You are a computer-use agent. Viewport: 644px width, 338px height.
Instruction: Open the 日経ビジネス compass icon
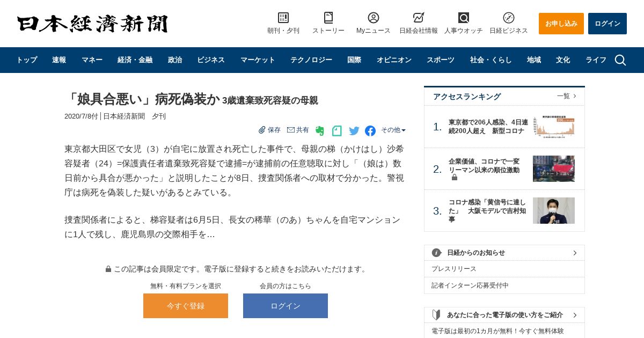tap(509, 18)
